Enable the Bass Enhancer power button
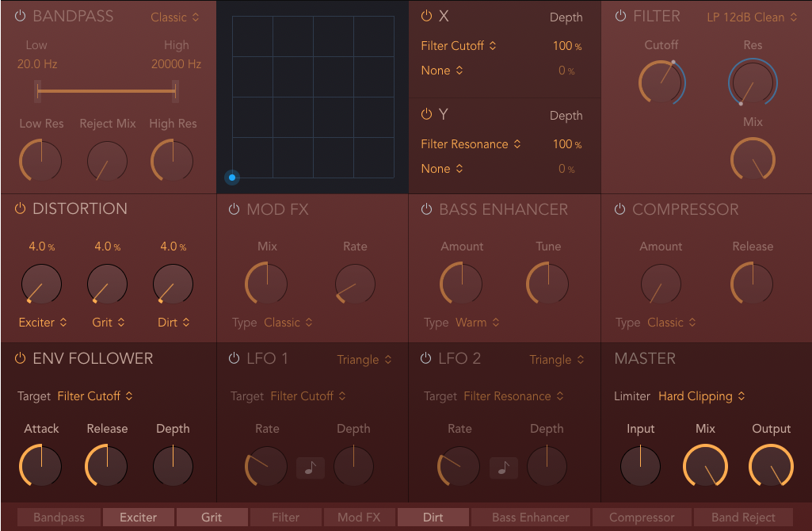Image resolution: width=812 pixels, height=531 pixels. tap(426, 209)
